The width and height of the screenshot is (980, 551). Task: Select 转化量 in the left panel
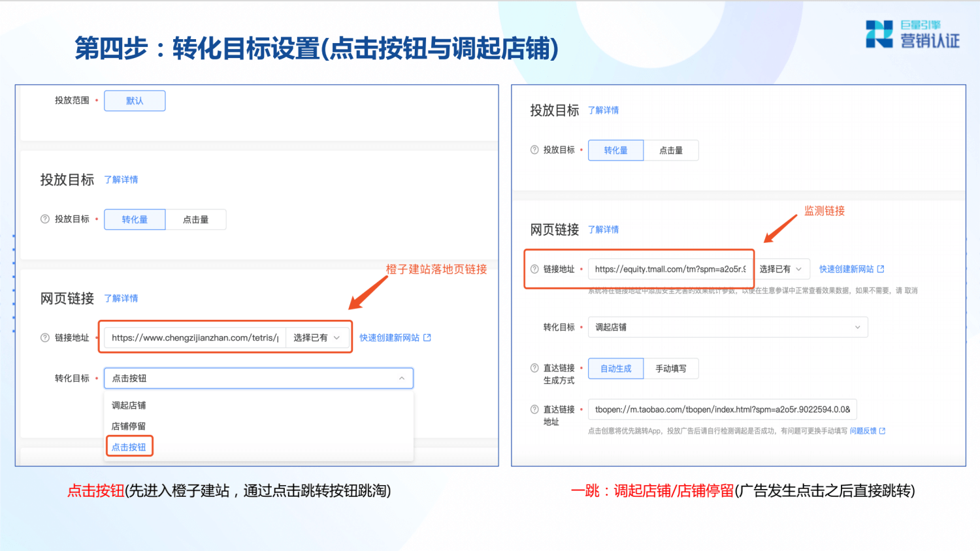coord(135,219)
